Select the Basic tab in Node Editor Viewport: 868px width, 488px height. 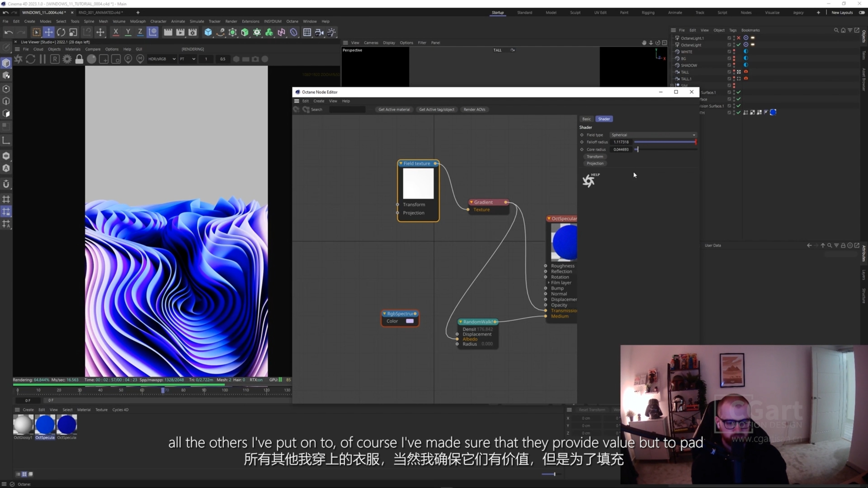(x=586, y=119)
